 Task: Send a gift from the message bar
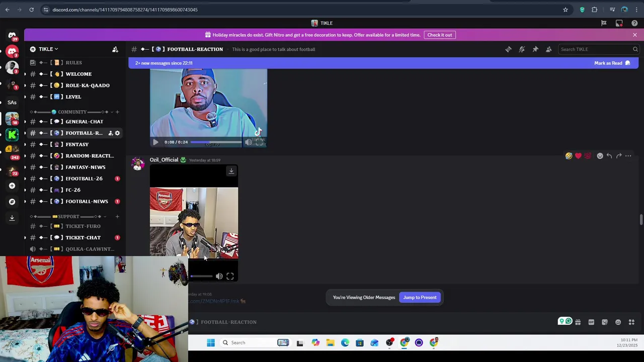578,322
